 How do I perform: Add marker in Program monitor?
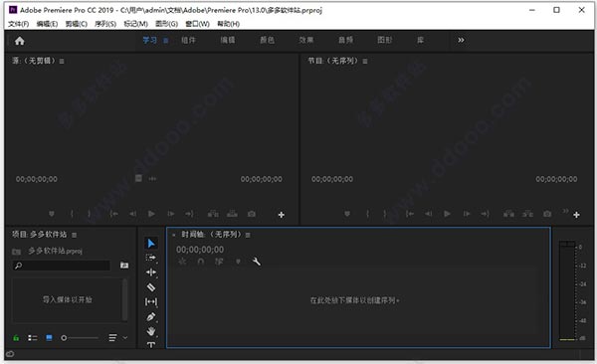tap(347, 214)
